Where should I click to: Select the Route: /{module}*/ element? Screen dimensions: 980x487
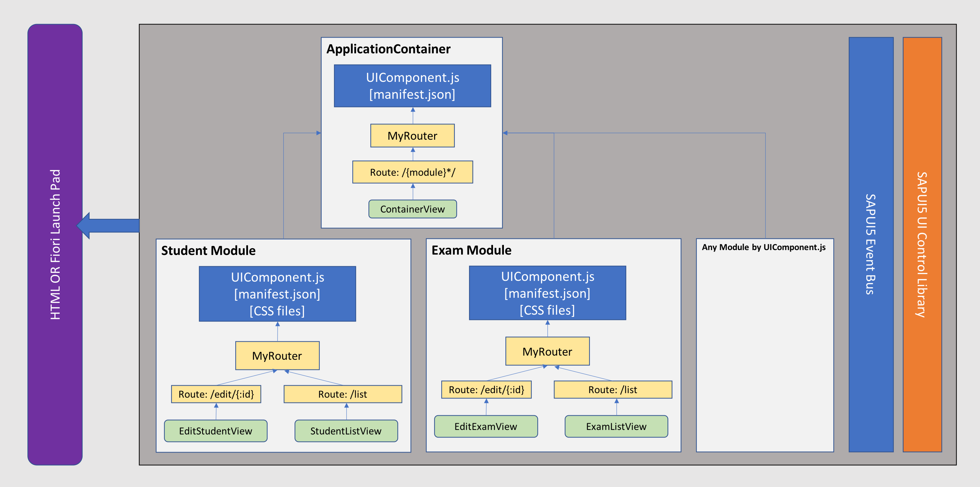[x=412, y=172]
